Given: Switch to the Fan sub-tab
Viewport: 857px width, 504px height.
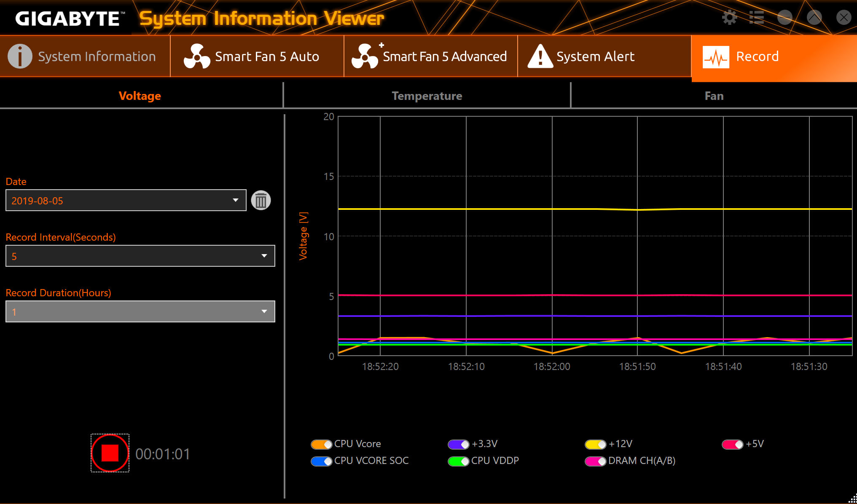Looking at the screenshot, I should tap(714, 96).
